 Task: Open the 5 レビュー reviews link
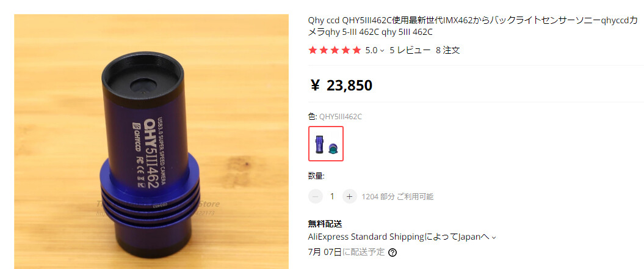(410, 50)
